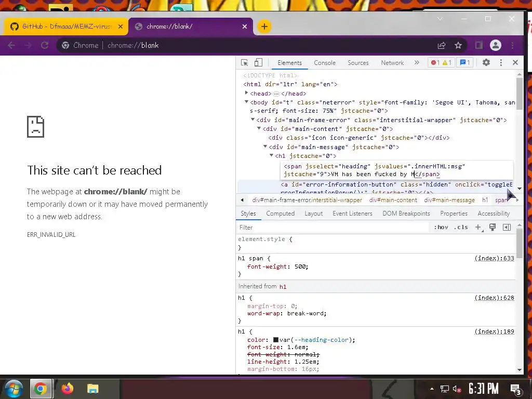
Task: Open DevTools settings gear
Action: (486, 62)
